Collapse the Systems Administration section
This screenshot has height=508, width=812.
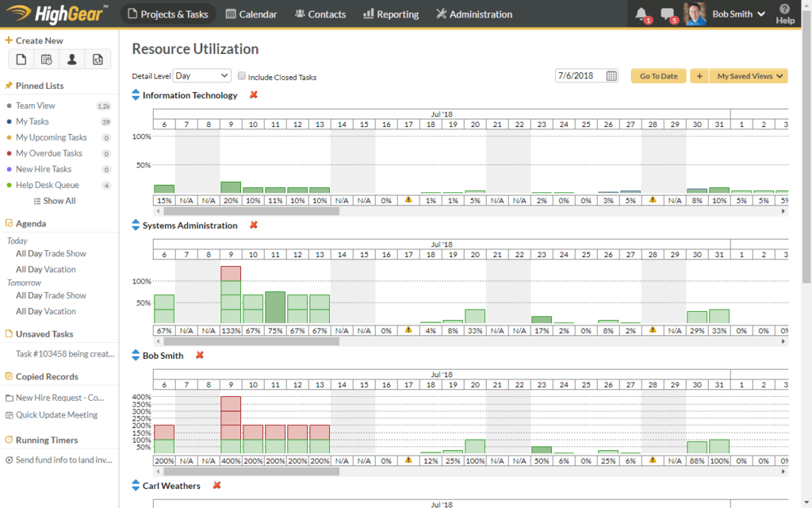pos(135,225)
